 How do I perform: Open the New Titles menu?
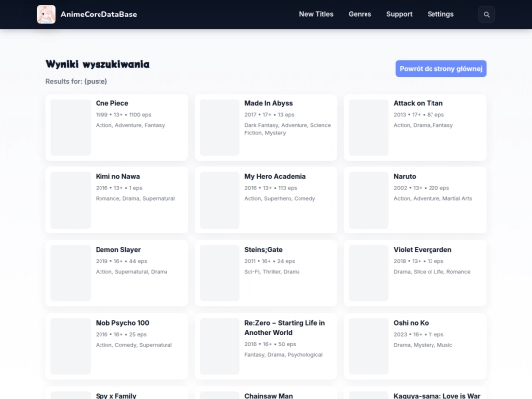point(316,14)
